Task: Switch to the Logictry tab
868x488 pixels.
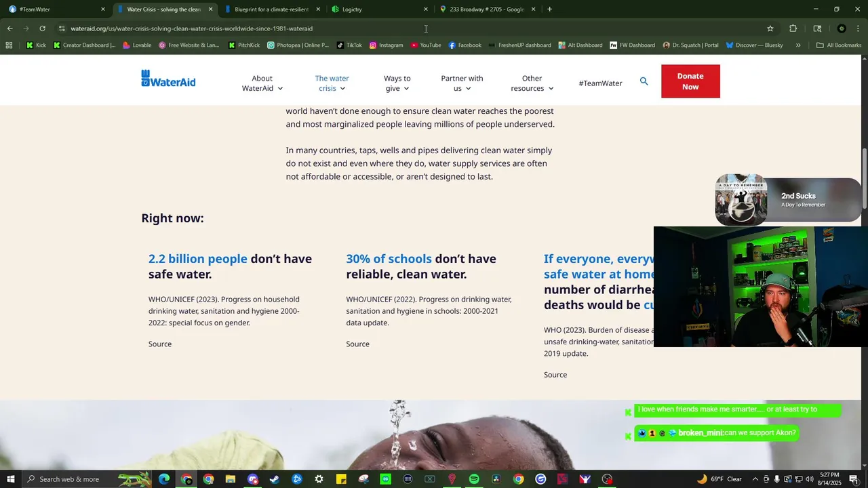Action: pyautogui.click(x=378, y=9)
